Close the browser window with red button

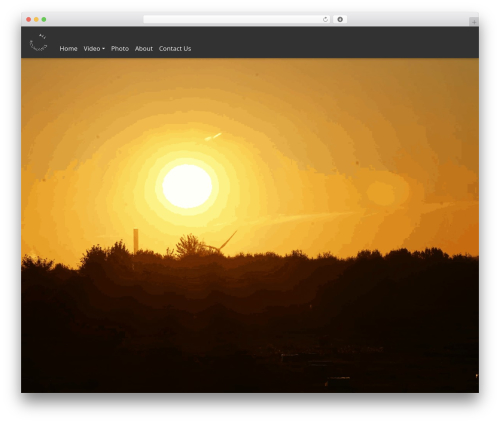[29, 19]
